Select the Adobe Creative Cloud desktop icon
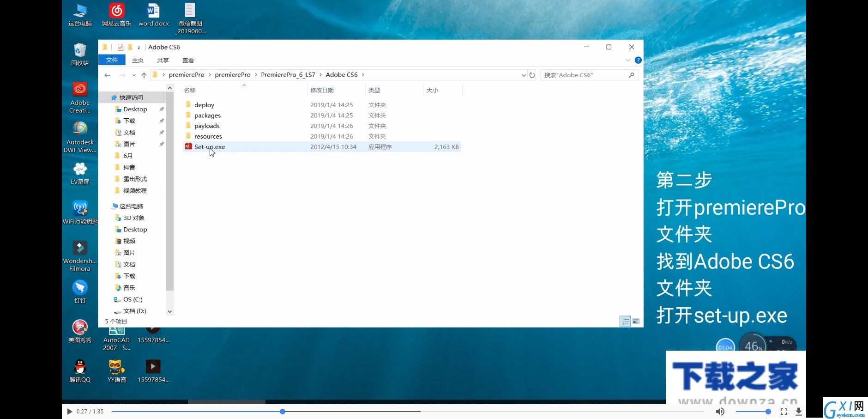 tap(80, 97)
